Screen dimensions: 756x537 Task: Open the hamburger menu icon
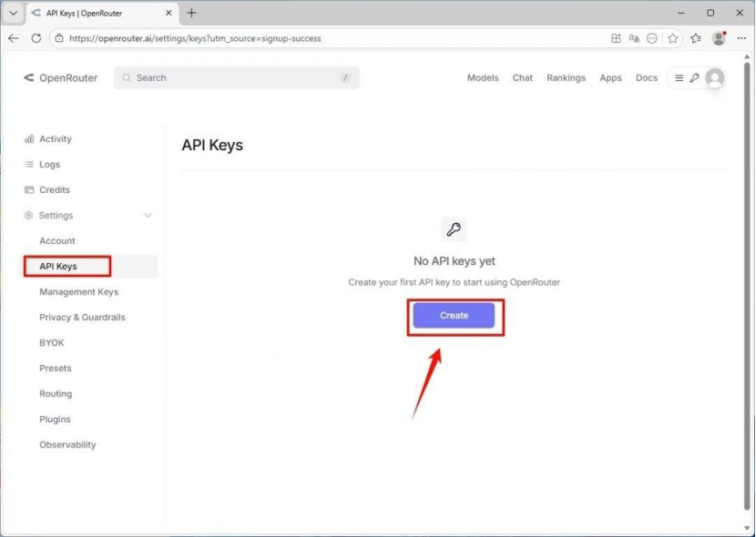pos(679,77)
